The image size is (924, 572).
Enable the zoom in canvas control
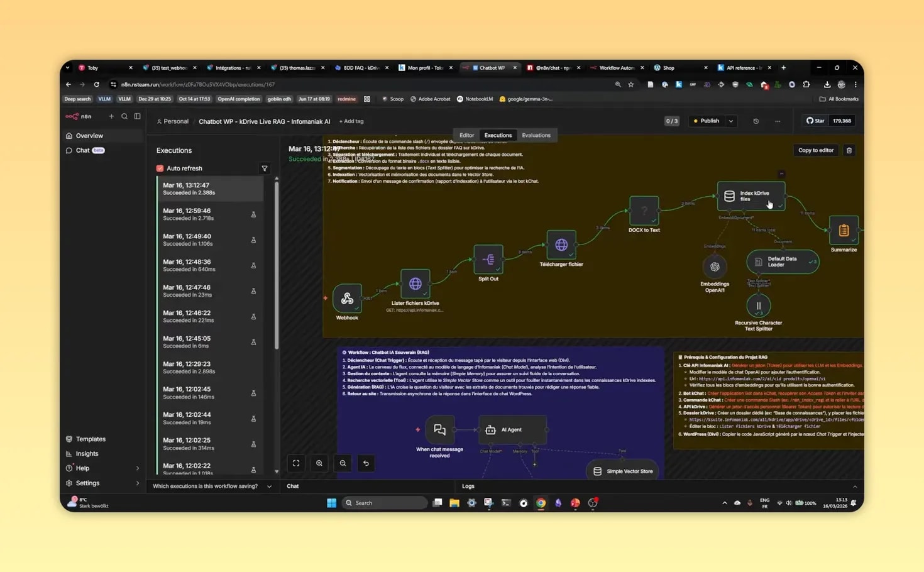(319, 463)
